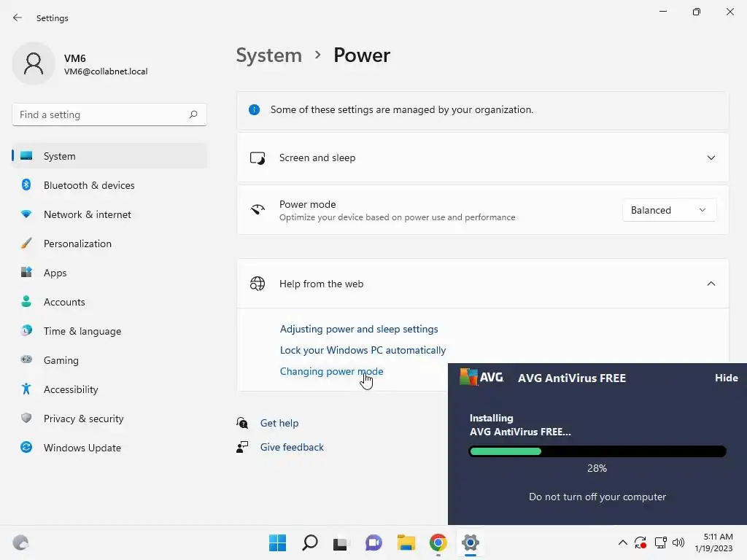Open Google Chrome on taskbar

438,542
